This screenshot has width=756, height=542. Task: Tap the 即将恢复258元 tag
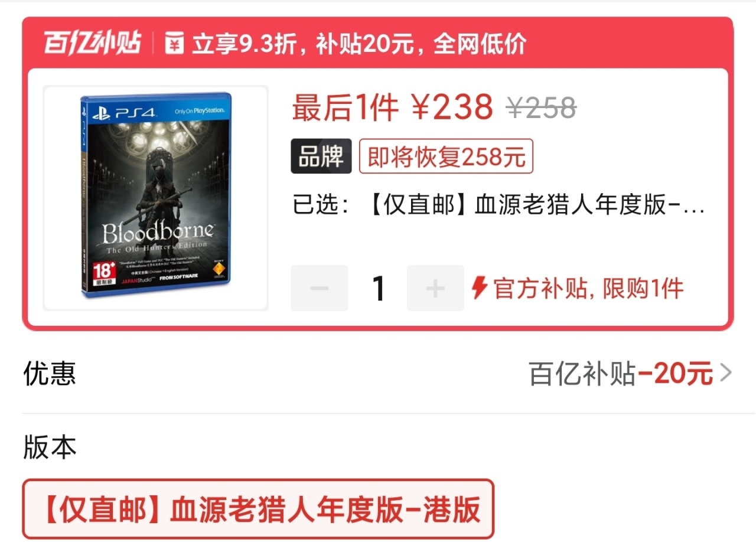point(446,156)
